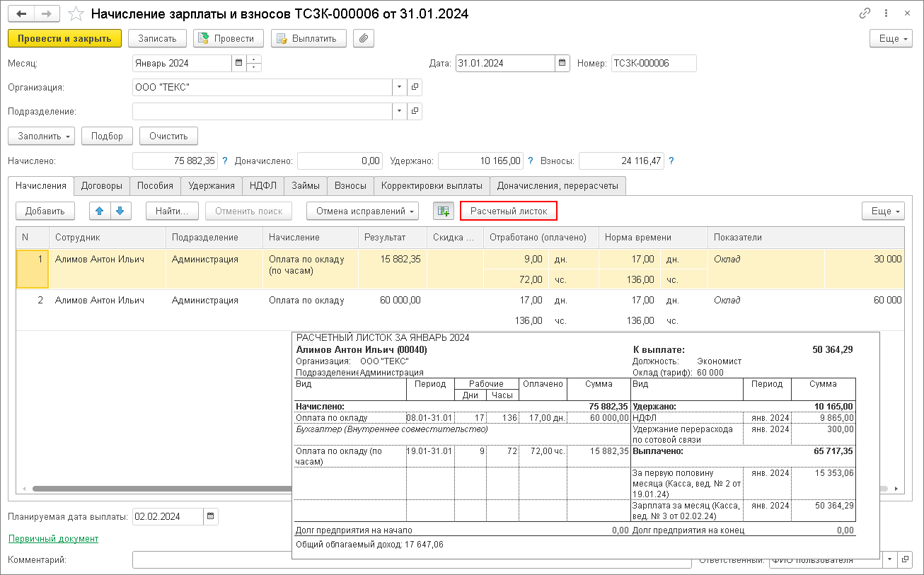The width and height of the screenshot is (924, 575).
Task: Open the Корректировки выплаты tab
Action: point(432,185)
